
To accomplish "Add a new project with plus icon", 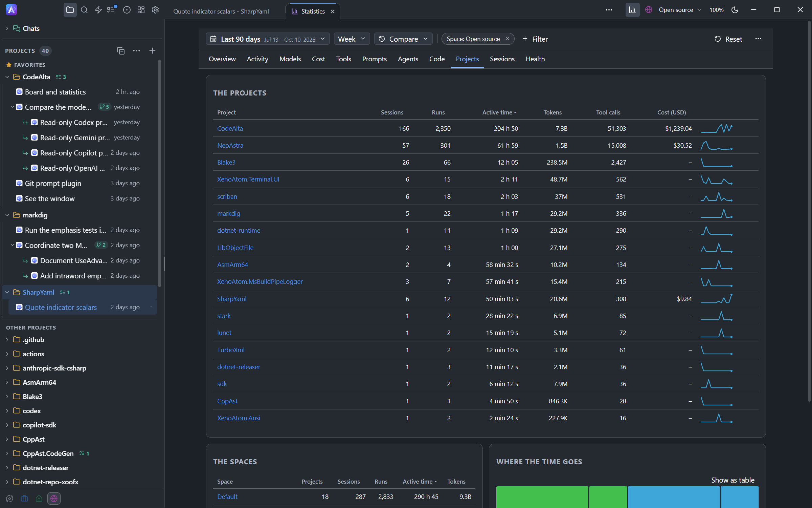I will 152,51.
